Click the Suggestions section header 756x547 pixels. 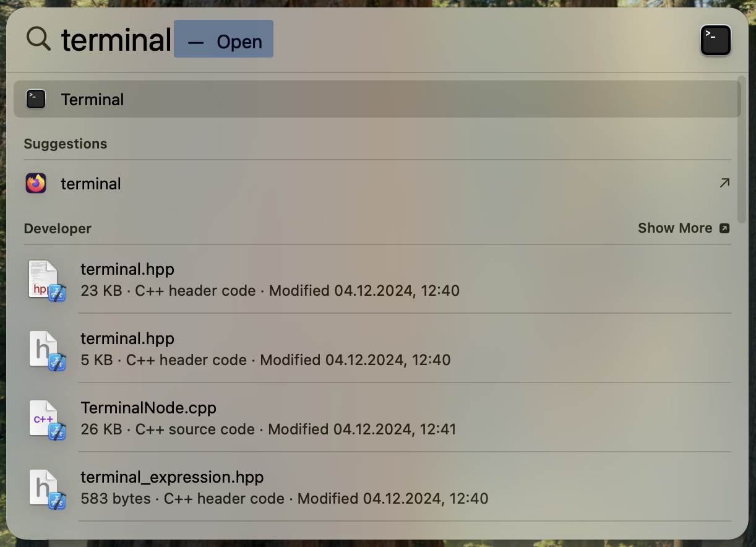pos(65,144)
